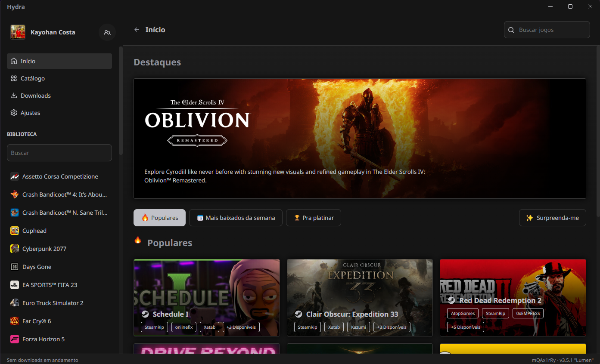The image size is (600, 364).
Task: Select Days Gone in the library list
Action: click(x=59, y=267)
